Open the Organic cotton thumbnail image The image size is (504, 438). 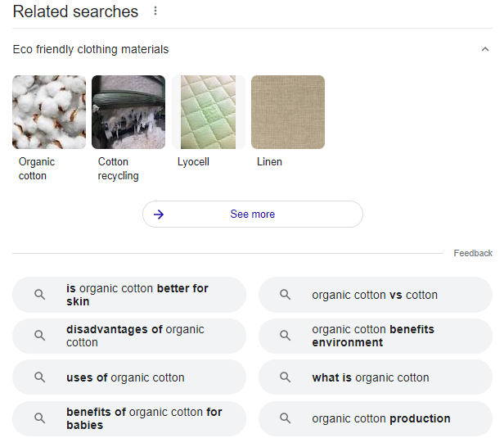pyautogui.click(x=49, y=112)
